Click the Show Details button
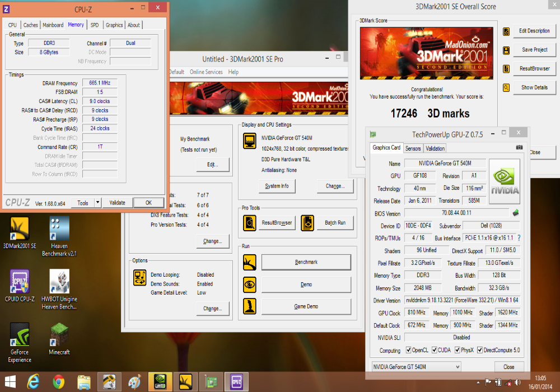This screenshot has height=392, width=560. coord(534,87)
